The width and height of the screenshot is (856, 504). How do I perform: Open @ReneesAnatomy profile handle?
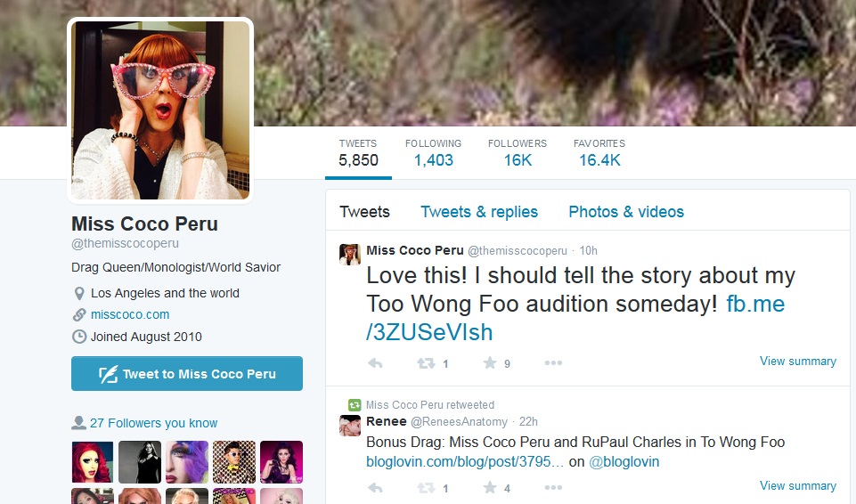tap(459, 422)
